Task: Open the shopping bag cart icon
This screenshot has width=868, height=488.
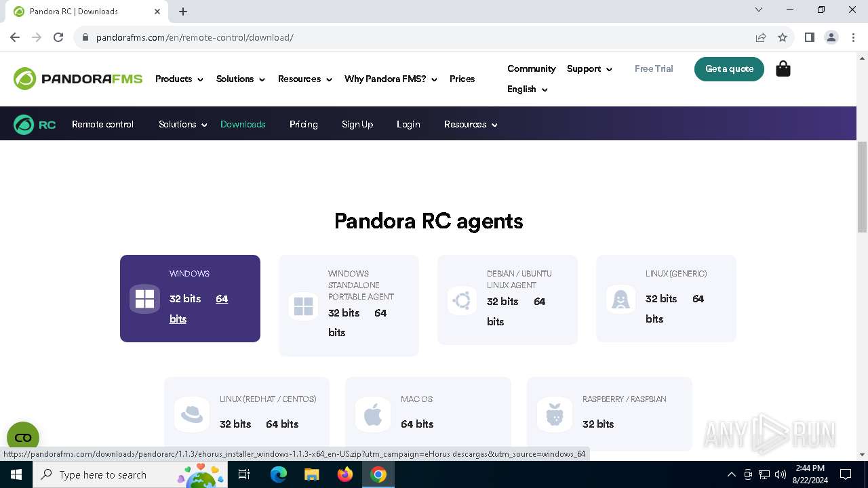Action: (783, 68)
